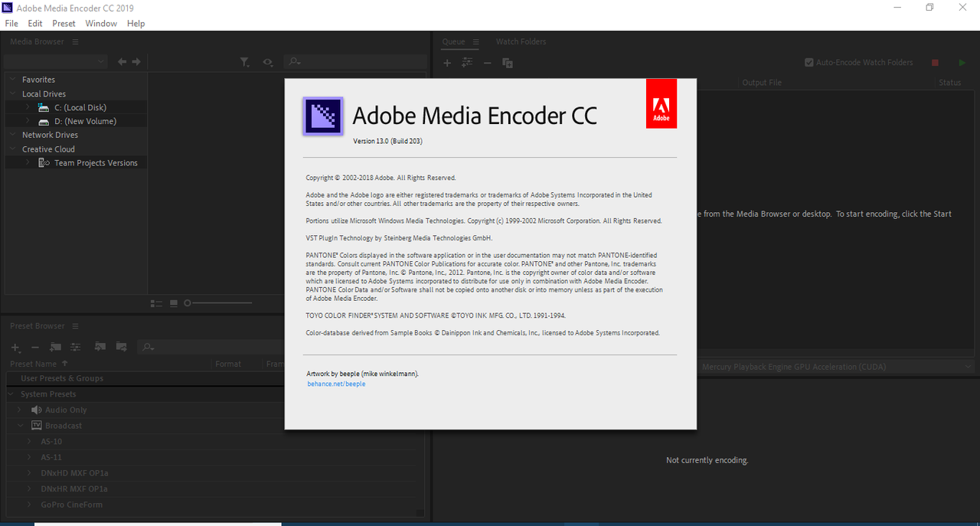This screenshot has width=980, height=526.
Task: Open the Help menu
Action: click(x=136, y=24)
